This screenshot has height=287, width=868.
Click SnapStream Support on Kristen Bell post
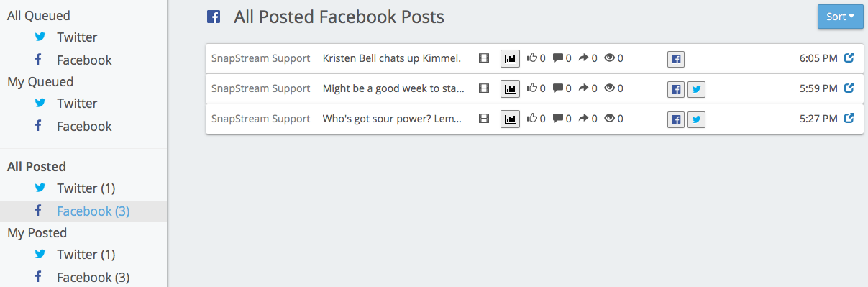click(260, 58)
